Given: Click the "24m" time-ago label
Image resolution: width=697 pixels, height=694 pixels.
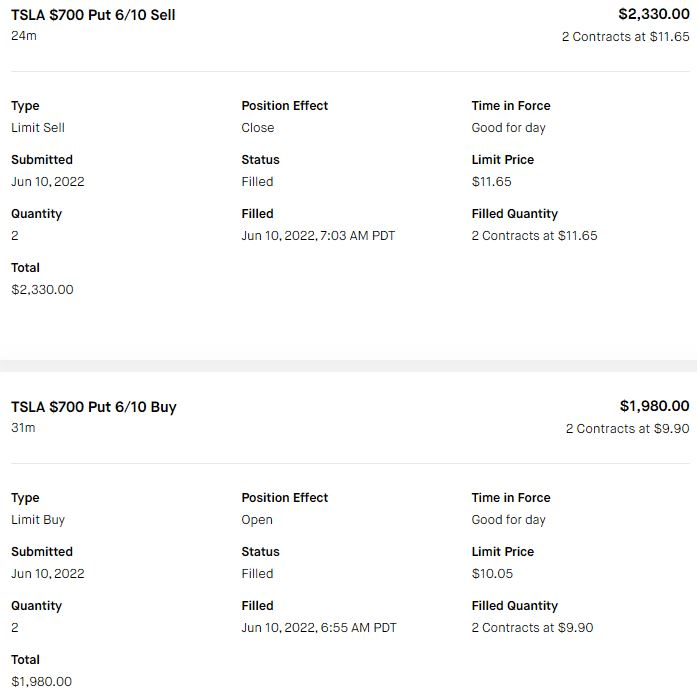Looking at the screenshot, I should 23,36.
